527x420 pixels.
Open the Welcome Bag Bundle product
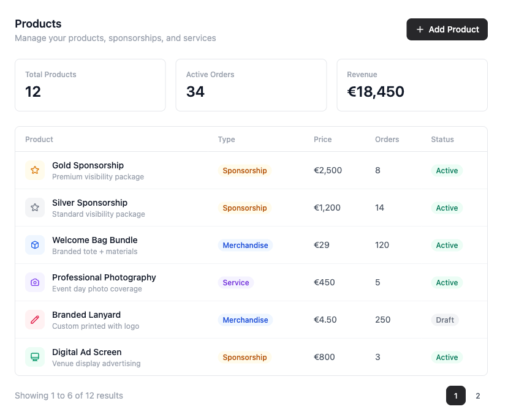pyautogui.click(x=94, y=240)
